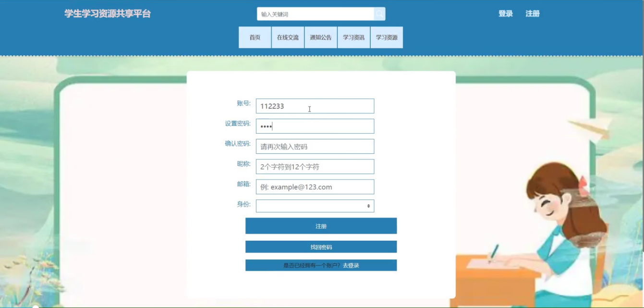The image size is (644, 308).
Task: Click the 注册 link in header
Action: point(533,13)
